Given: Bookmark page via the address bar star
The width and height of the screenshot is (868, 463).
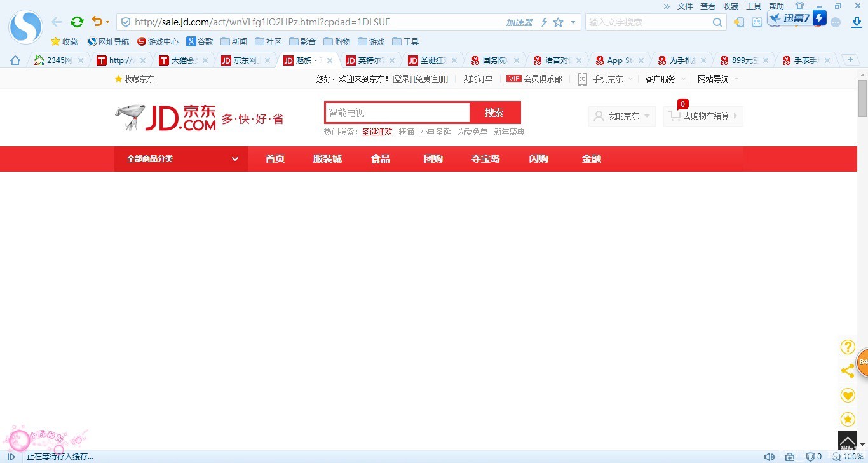Looking at the screenshot, I should click(558, 21).
